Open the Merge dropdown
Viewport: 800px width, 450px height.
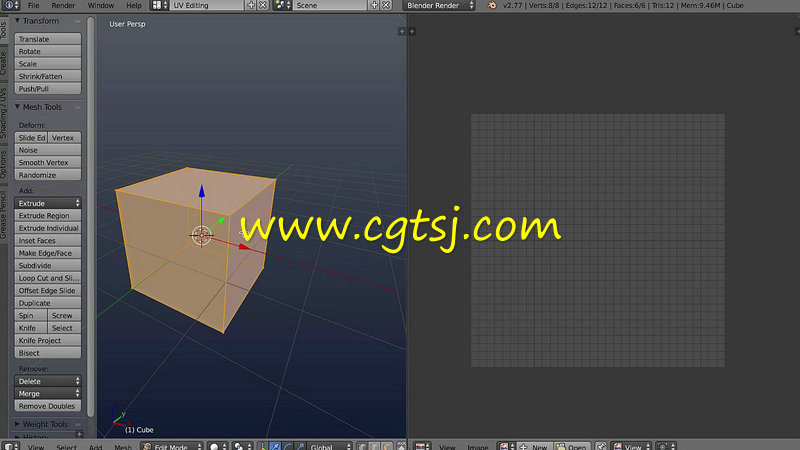47,393
